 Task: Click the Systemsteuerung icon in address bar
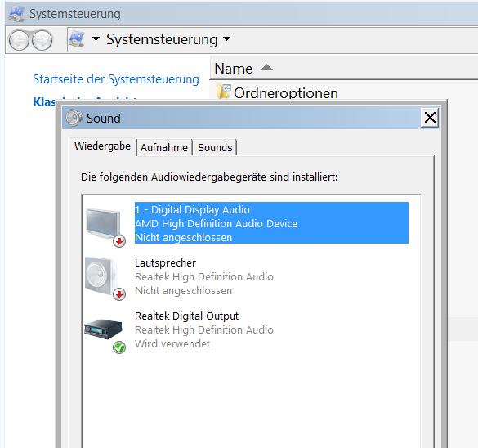77,39
